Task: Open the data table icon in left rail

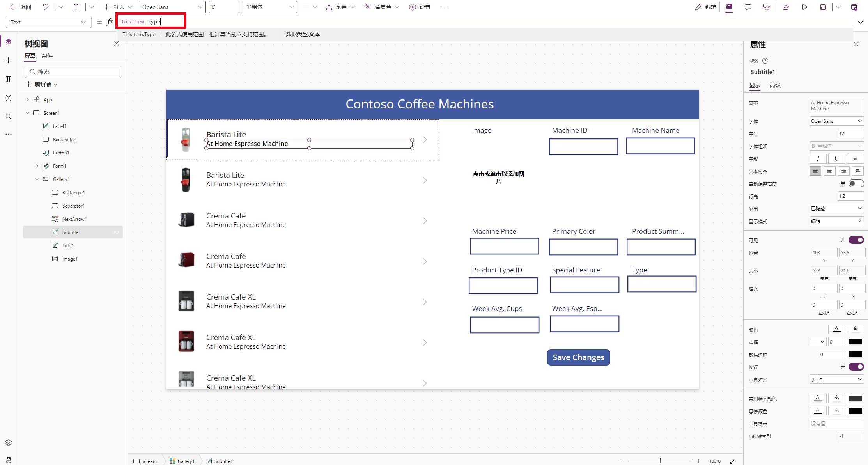Action: 9,79
